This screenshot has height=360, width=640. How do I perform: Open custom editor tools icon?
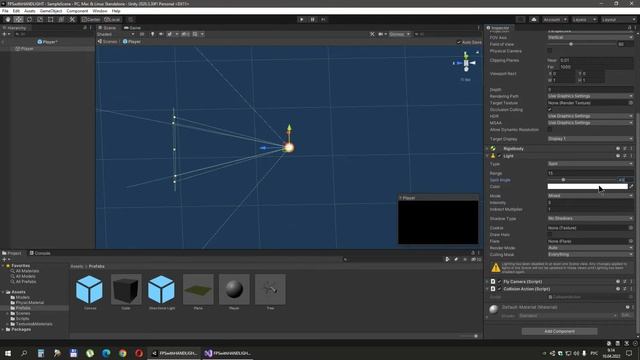point(72,19)
